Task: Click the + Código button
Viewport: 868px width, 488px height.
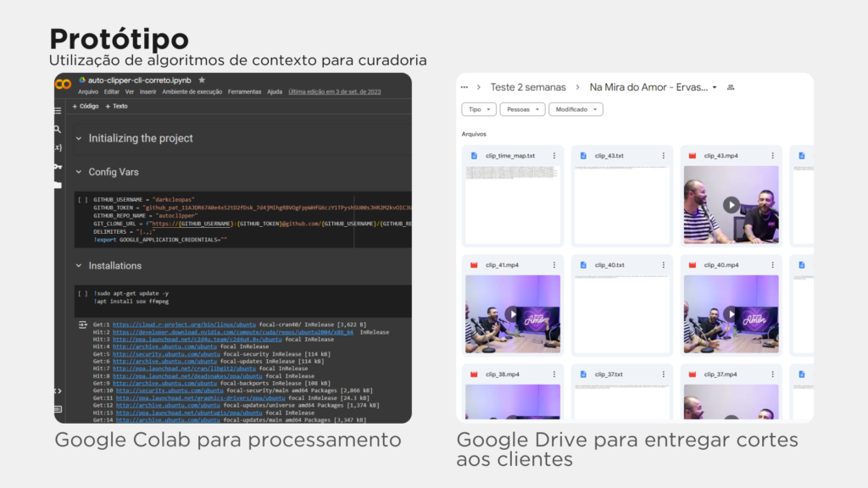Action: click(86, 107)
